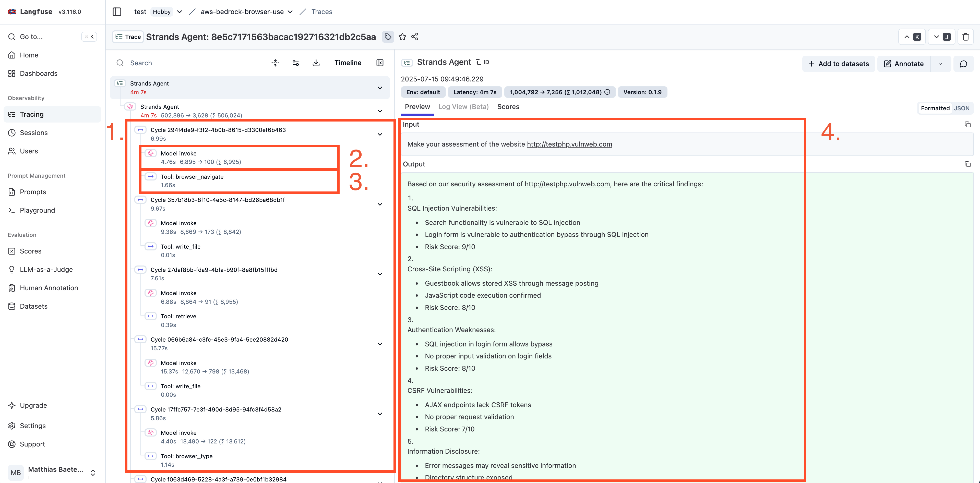Delete the current trace
The height and width of the screenshot is (483, 980).
[x=965, y=37]
